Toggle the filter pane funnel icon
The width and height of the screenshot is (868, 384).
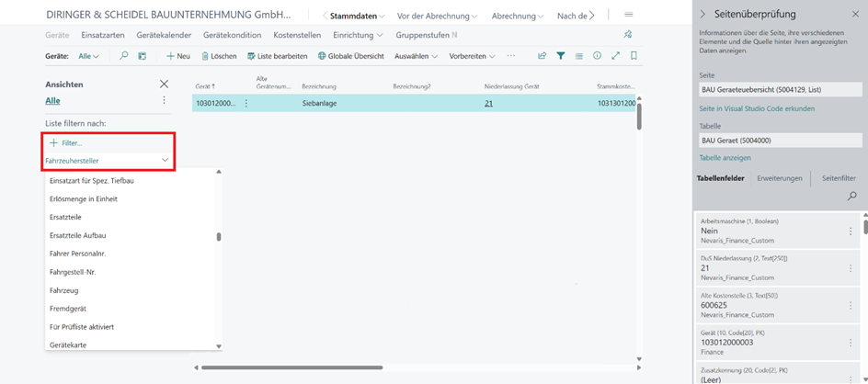[560, 56]
